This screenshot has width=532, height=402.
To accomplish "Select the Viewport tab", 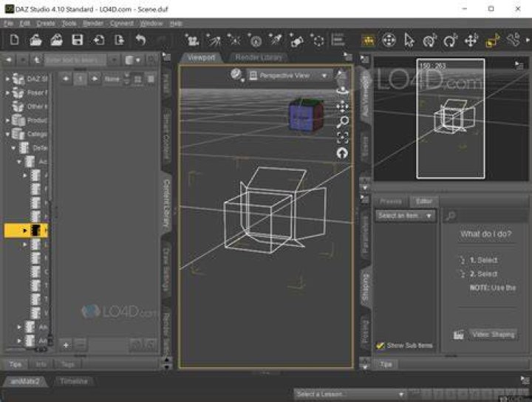I will [x=201, y=58].
